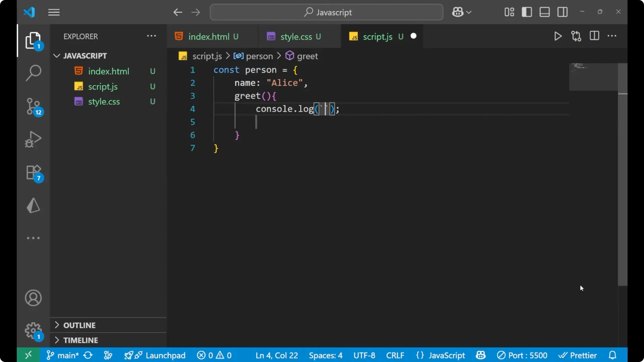The height and width of the screenshot is (362, 644).
Task: Open the Search view in activity bar
Action: pyautogui.click(x=33, y=72)
